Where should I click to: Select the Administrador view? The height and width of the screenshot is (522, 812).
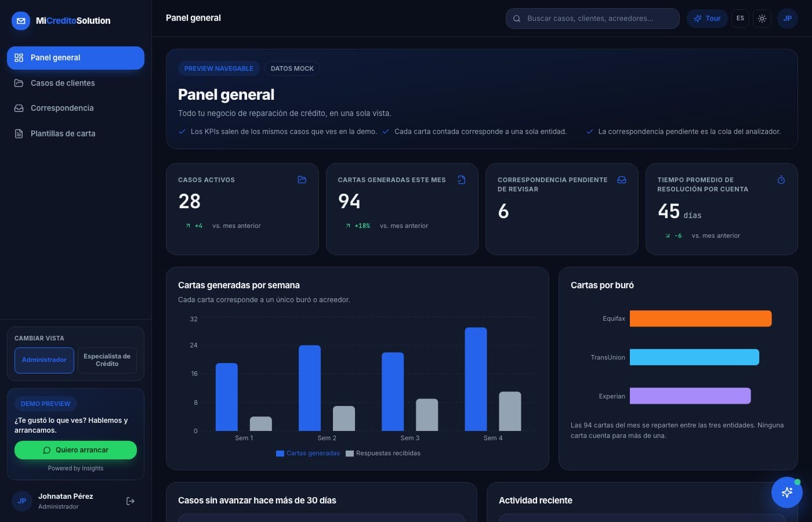tap(44, 360)
